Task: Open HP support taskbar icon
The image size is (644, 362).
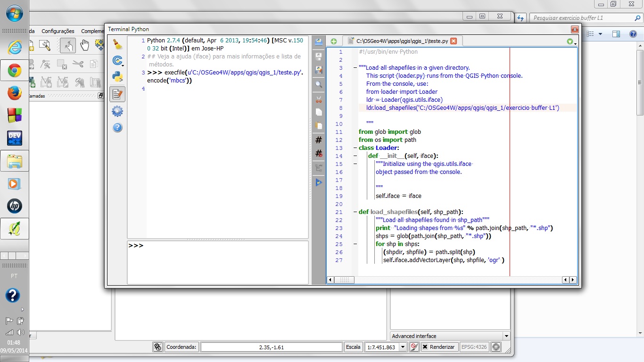Action: (14, 206)
